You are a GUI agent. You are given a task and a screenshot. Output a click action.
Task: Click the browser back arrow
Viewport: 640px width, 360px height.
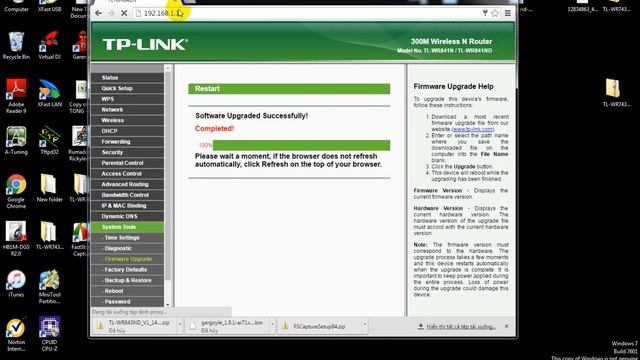click(x=98, y=13)
